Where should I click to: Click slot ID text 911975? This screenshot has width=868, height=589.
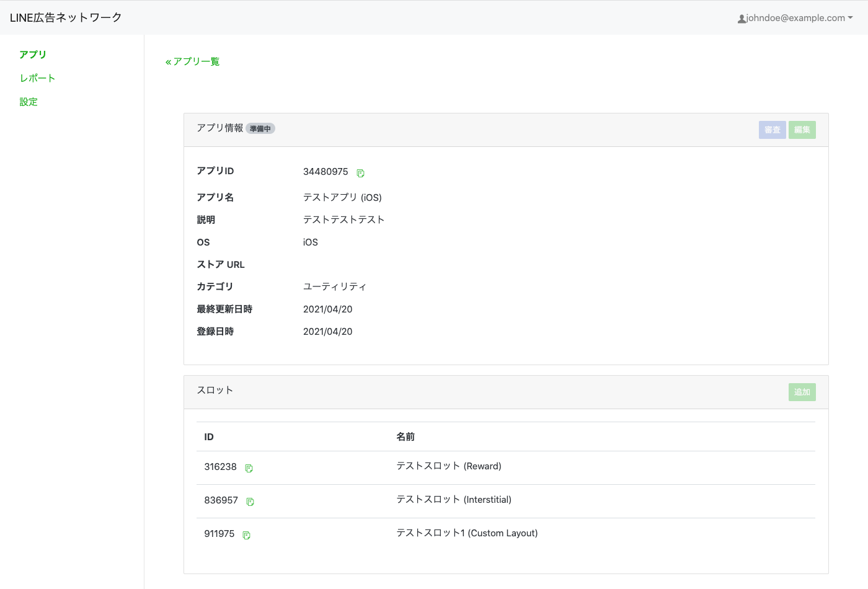click(219, 534)
